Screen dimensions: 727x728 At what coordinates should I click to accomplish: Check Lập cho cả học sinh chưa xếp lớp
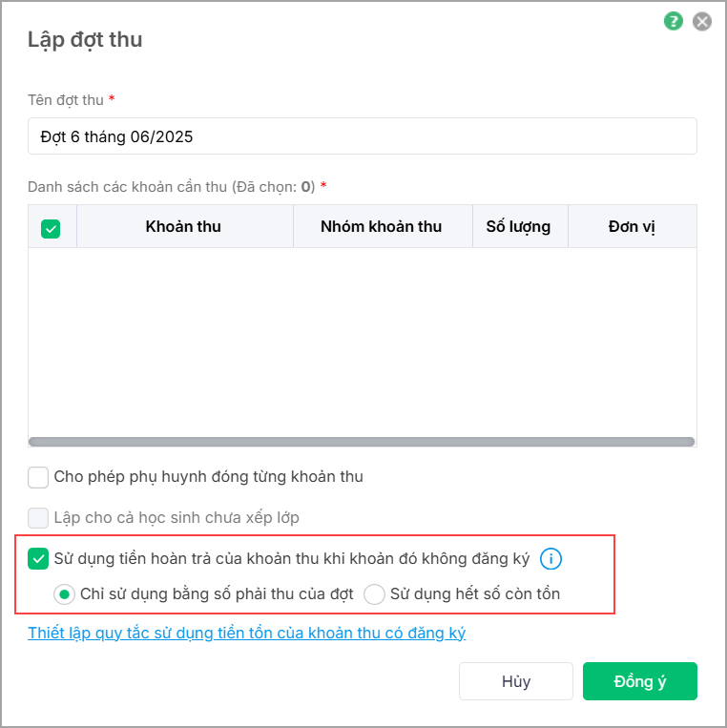click(x=39, y=518)
